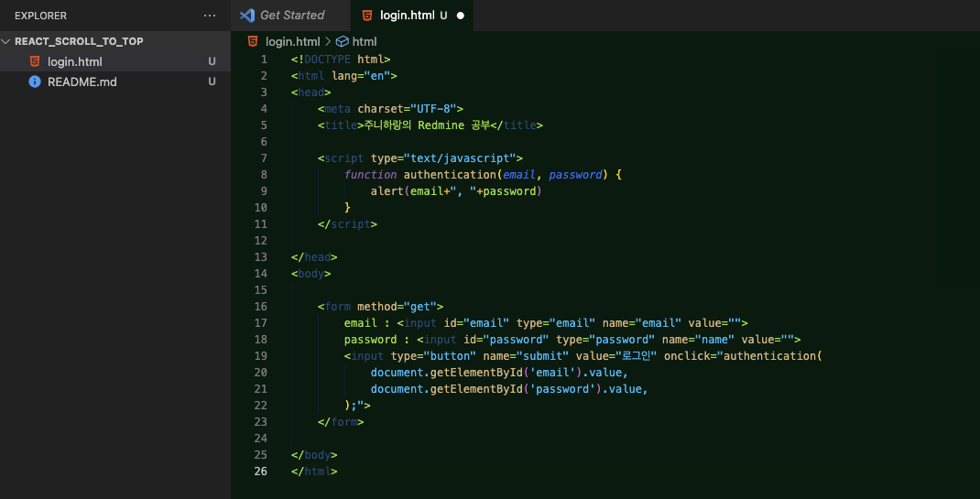Click the closing </script> tag
Image resolution: width=980 pixels, height=499 pixels.
[x=347, y=224]
